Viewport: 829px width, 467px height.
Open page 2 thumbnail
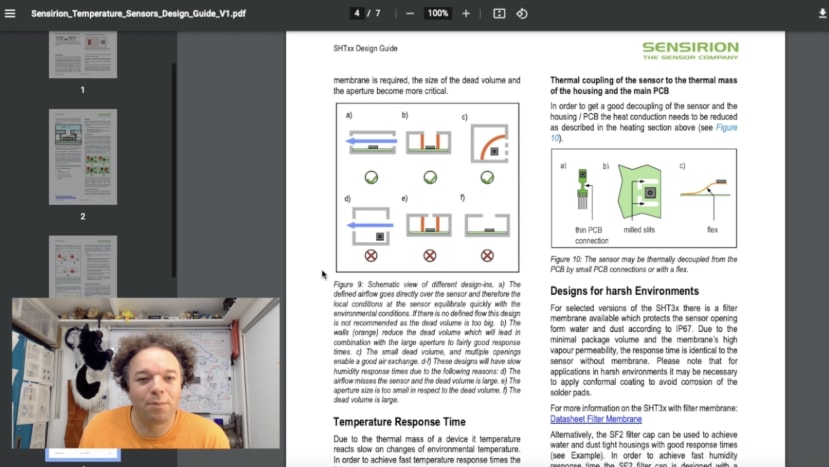pyautogui.click(x=83, y=157)
